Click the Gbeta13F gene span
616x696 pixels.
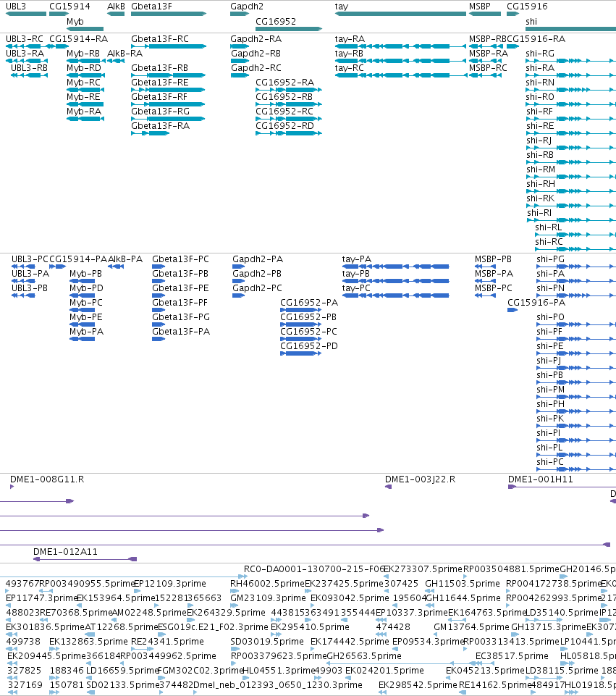[x=169, y=14]
